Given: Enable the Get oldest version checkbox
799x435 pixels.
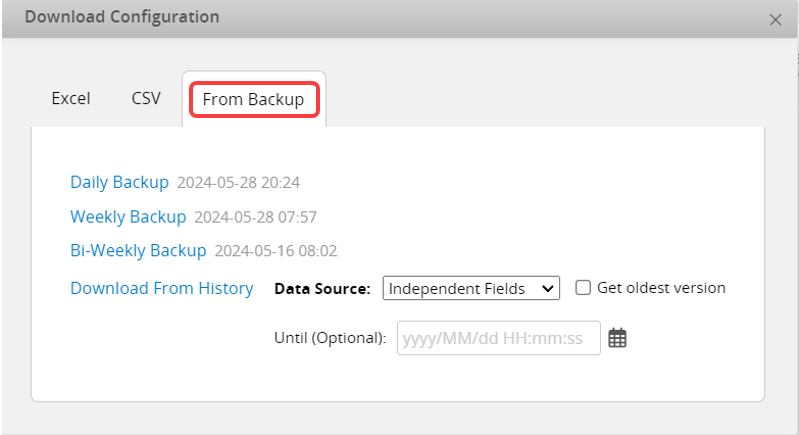Looking at the screenshot, I should point(583,288).
